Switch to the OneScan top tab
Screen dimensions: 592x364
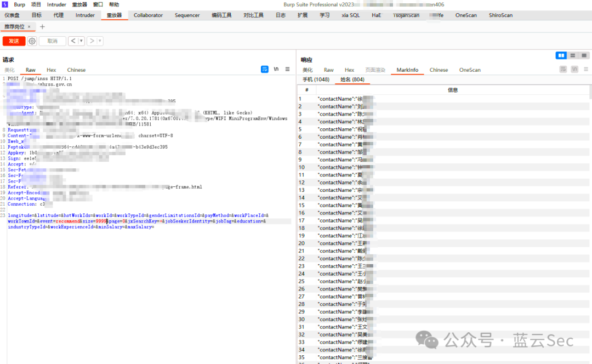[466, 15]
